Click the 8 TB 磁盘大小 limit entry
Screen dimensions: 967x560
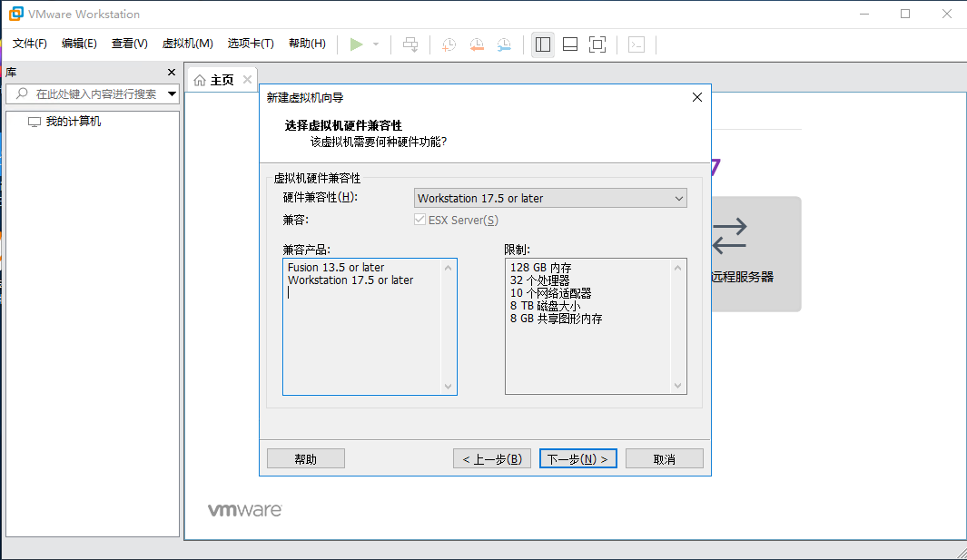[545, 306]
